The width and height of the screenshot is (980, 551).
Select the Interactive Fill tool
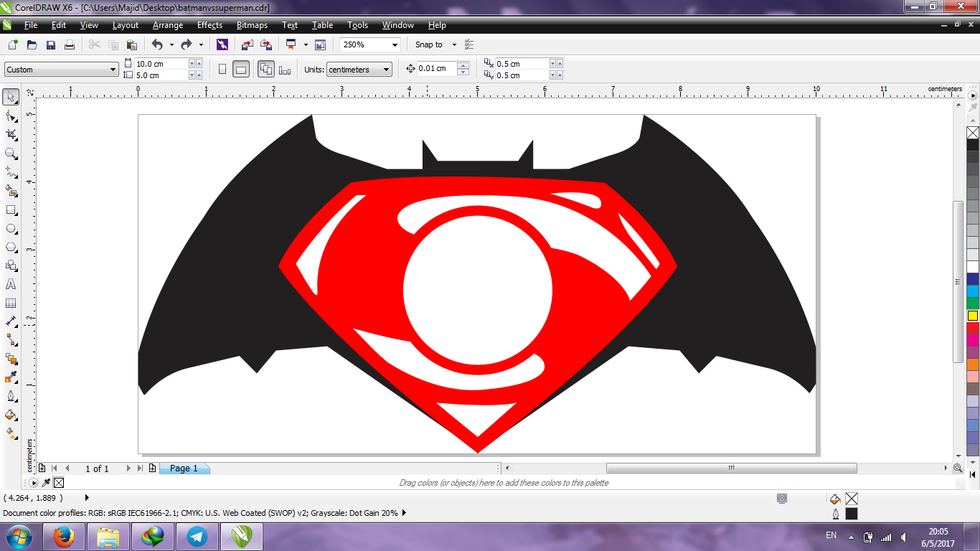[x=11, y=433]
